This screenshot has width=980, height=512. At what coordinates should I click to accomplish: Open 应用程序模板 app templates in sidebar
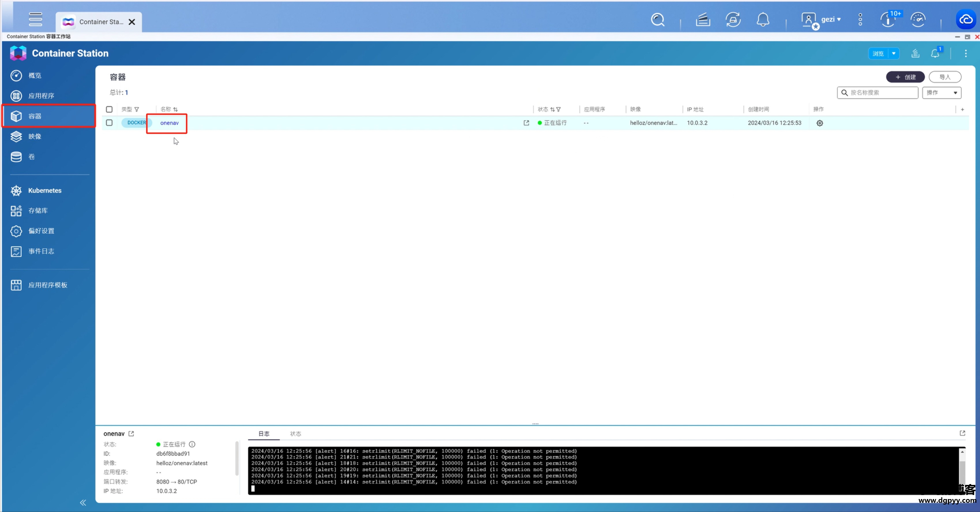pyautogui.click(x=49, y=285)
